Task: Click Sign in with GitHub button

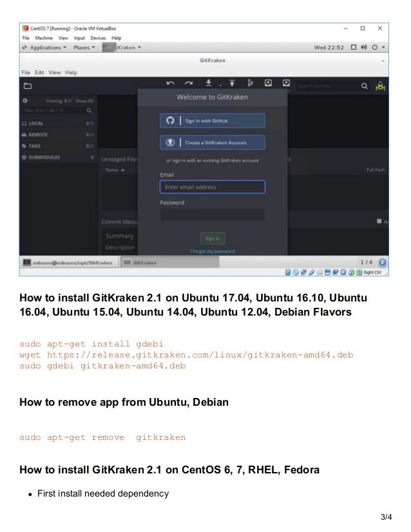Action: (213, 120)
